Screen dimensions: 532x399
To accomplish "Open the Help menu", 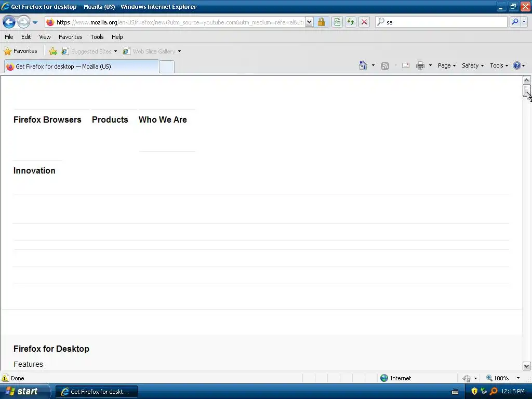I will click(x=117, y=37).
